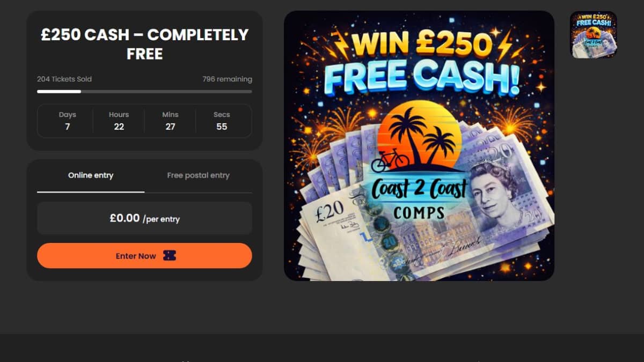This screenshot has width=644, height=362.
Task: Click the 796 remaining label
Action: pos(227,79)
